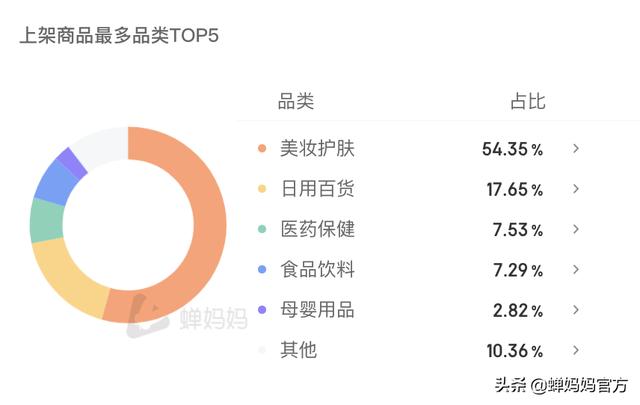Expand the 美妆护肤 row chevron
The height and width of the screenshot is (405, 640).
coord(576,149)
